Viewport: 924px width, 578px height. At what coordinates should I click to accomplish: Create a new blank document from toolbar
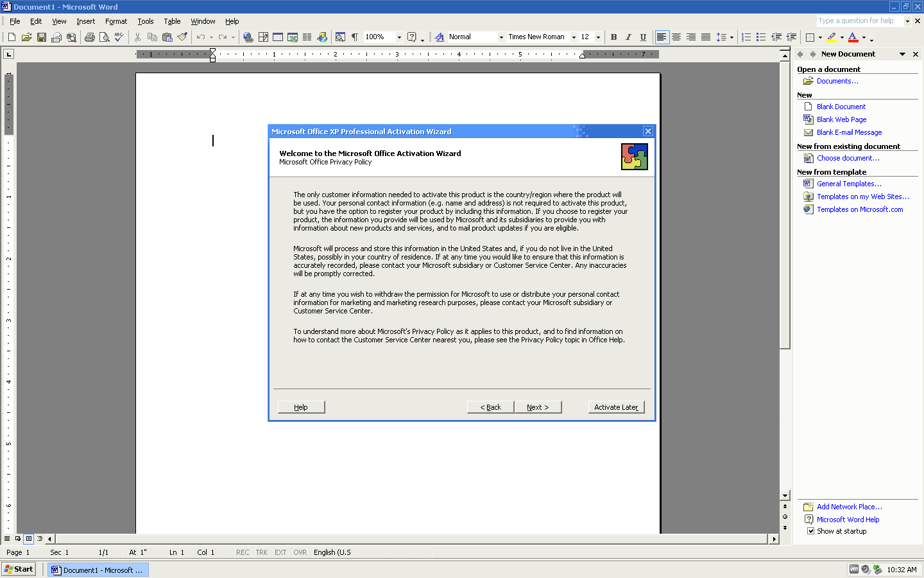pos(12,37)
